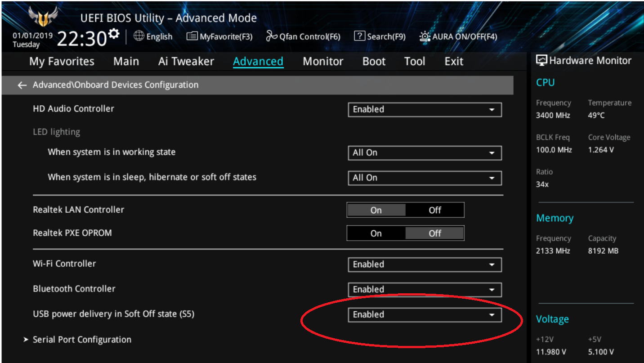Open the Wi-Fi Controller dropdown

pos(425,264)
